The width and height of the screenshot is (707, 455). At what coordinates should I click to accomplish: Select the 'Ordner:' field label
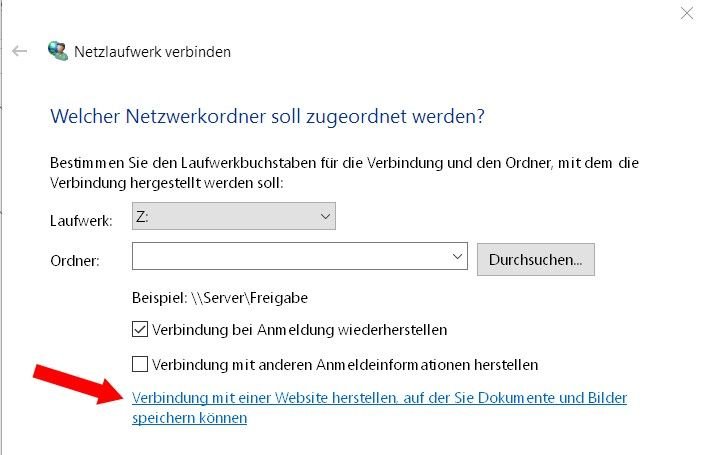[75, 261]
